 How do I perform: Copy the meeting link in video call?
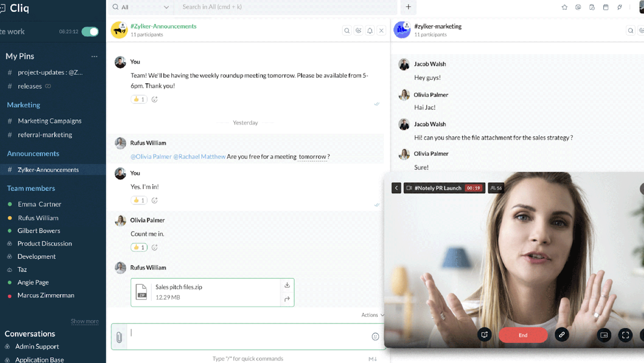(561, 335)
